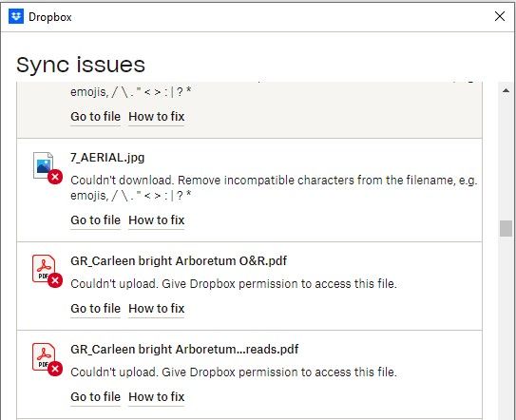Close the Dropbox sync issues window

coord(500,16)
